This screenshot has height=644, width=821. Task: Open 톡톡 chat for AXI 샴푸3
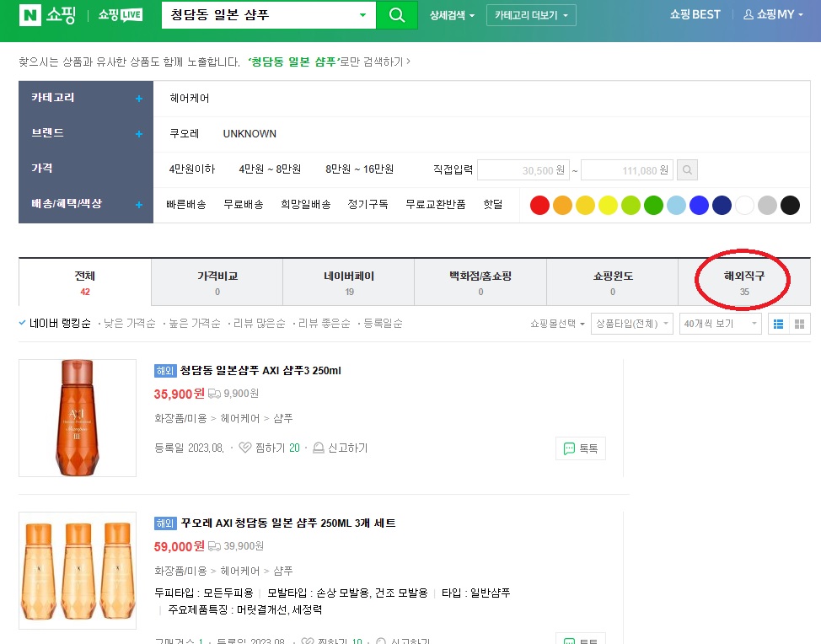click(x=580, y=448)
